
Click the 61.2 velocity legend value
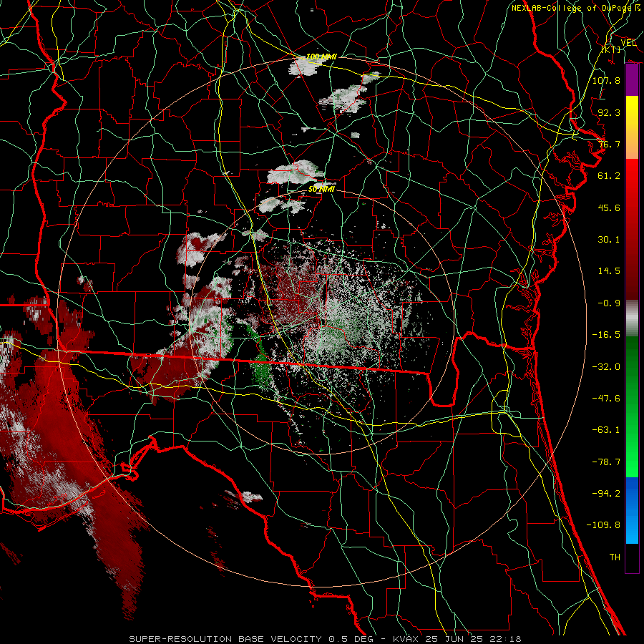(x=609, y=176)
